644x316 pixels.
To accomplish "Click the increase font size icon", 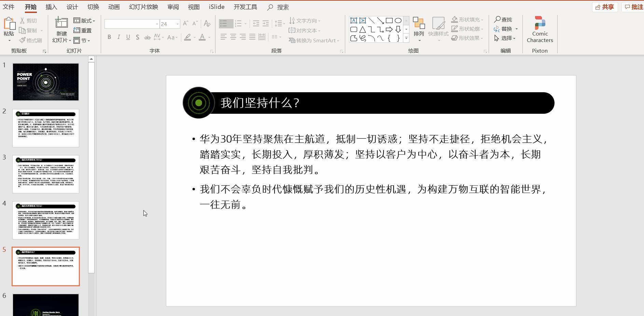I will pyautogui.click(x=186, y=24).
